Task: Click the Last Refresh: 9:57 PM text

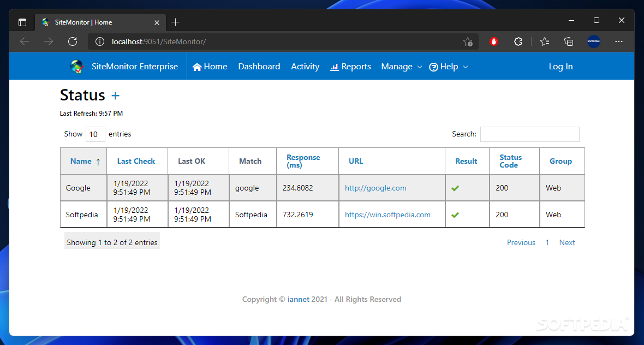Action: click(x=91, y=114)
